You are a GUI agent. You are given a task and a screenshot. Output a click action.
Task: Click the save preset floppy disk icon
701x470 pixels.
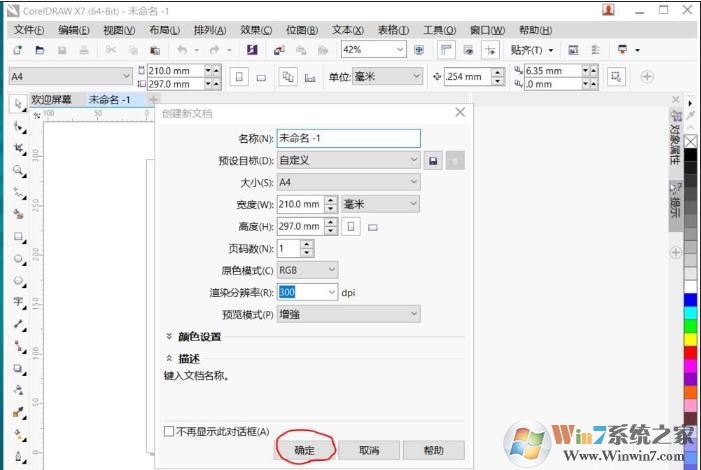pyautogui.click(x=433, y=160)
